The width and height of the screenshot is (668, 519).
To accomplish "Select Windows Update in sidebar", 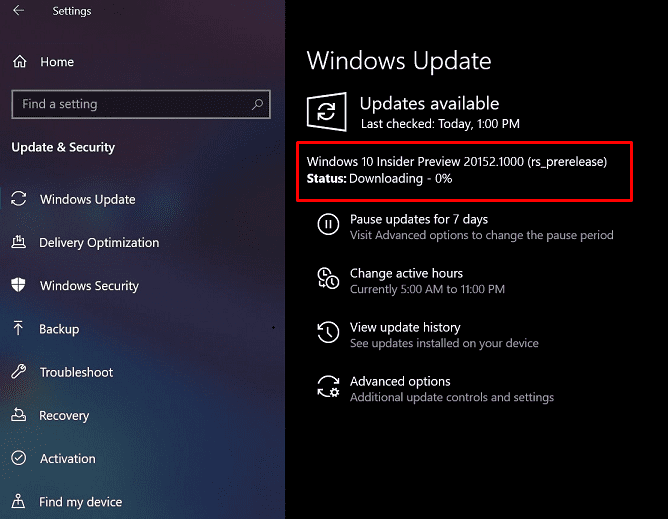I will point(87,199).
